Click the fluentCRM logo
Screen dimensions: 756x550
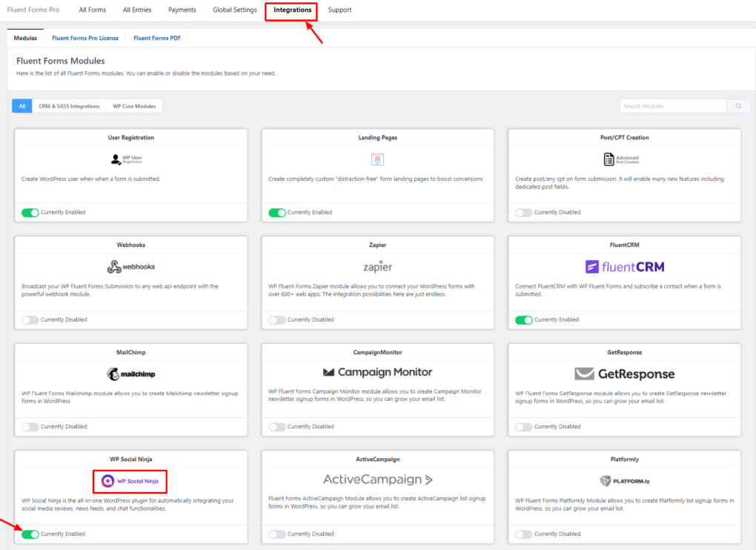pos(624,267)
